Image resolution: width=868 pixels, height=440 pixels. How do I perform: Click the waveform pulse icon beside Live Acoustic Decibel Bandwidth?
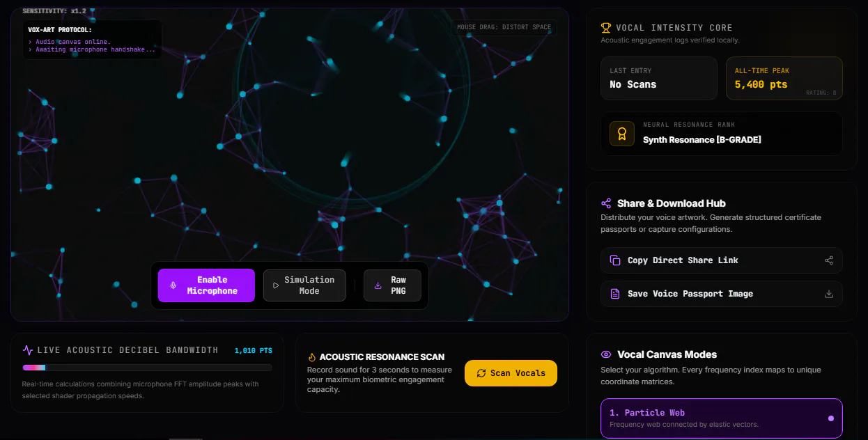[28, 350]
